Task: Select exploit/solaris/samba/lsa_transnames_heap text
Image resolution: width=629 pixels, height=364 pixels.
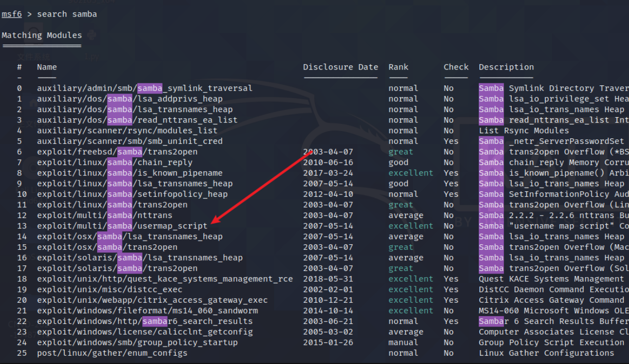Action: click(140, 258)
